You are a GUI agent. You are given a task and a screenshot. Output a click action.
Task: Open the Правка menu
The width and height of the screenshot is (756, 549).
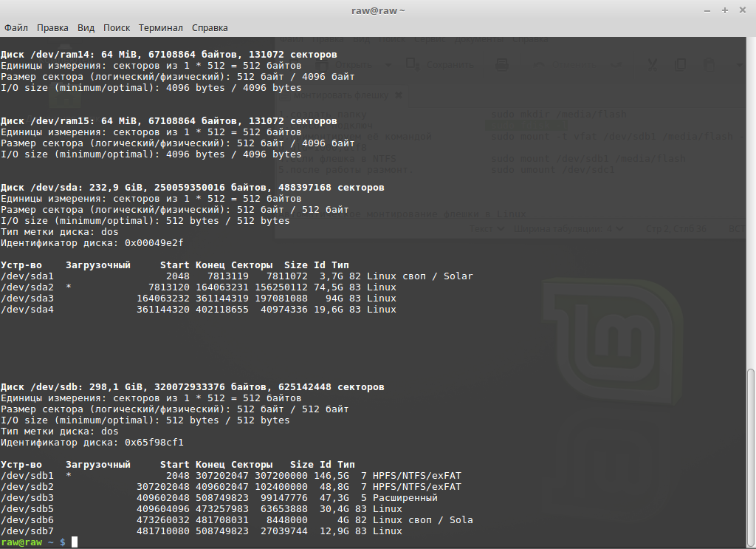click(x=52, y=27)
